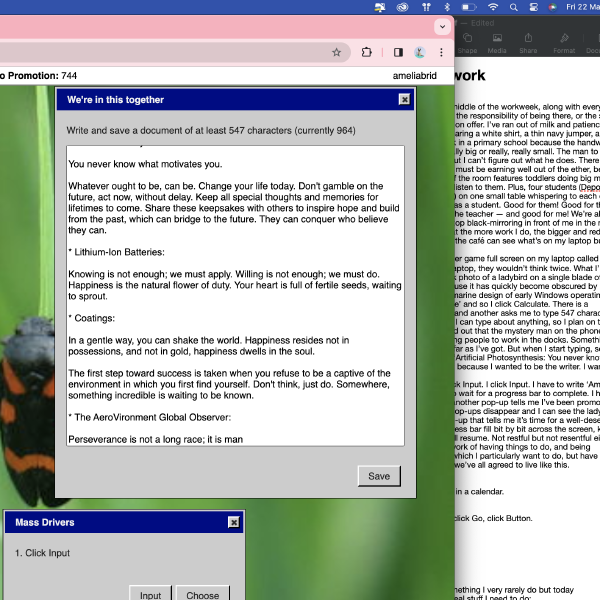
Task: Open the Creative Cloud menu bar icon
Action: 402,7
